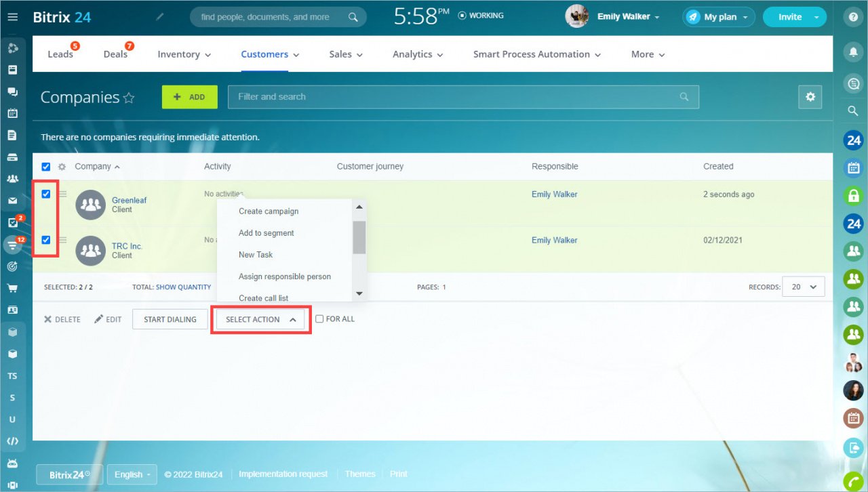The image size is (868, 492).
Task: Click the action list scrollbar thumb
Action: (x=359, y=237)
